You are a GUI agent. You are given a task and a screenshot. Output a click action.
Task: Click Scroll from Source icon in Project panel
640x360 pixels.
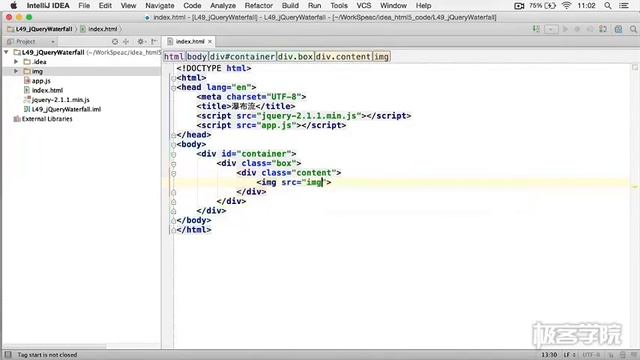(x=115, y=42)
